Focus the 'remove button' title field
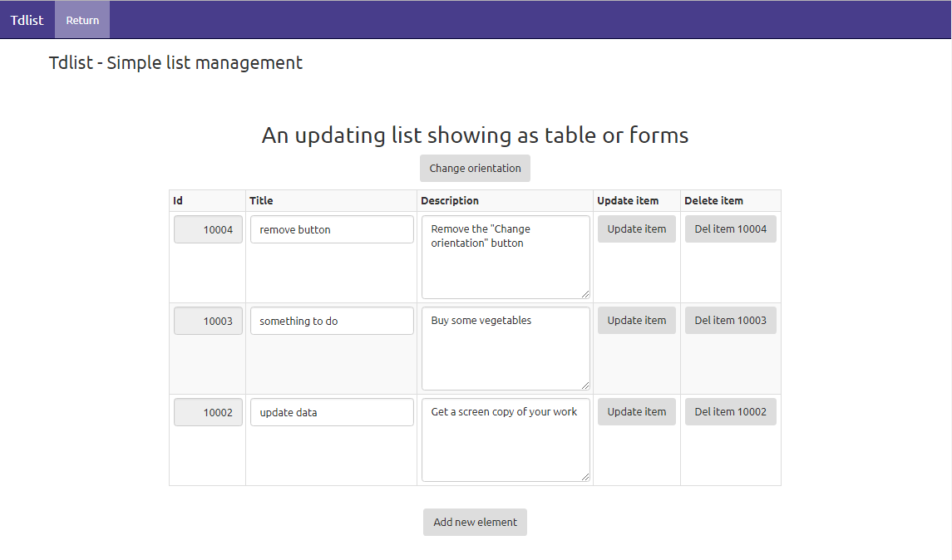 [332, 230]
